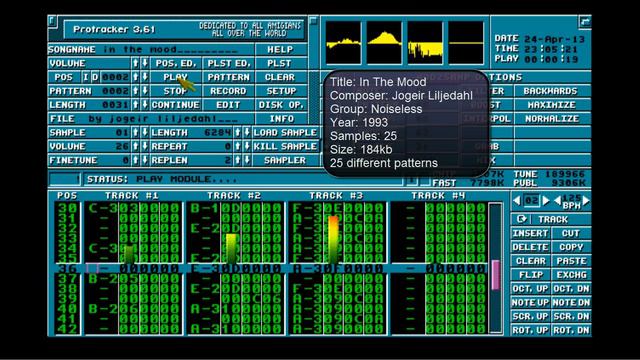The height and width of the screenshot is (360, 640).
Task: Raise song LENGTH 0031 using up arrow
Action: (136, 105)
